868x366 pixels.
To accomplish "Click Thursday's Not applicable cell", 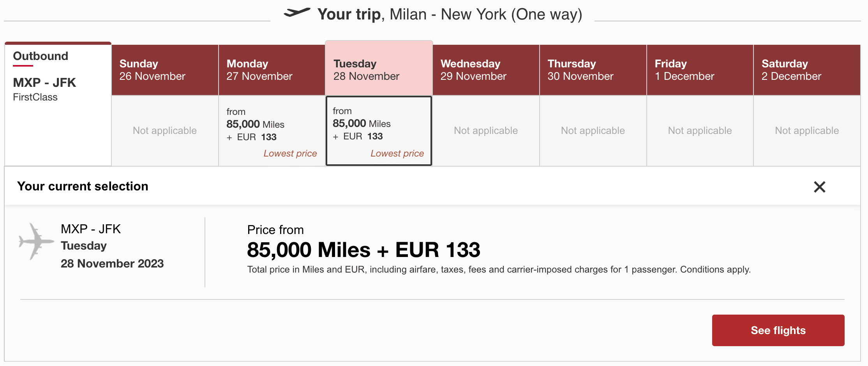I will coord(593,131).
